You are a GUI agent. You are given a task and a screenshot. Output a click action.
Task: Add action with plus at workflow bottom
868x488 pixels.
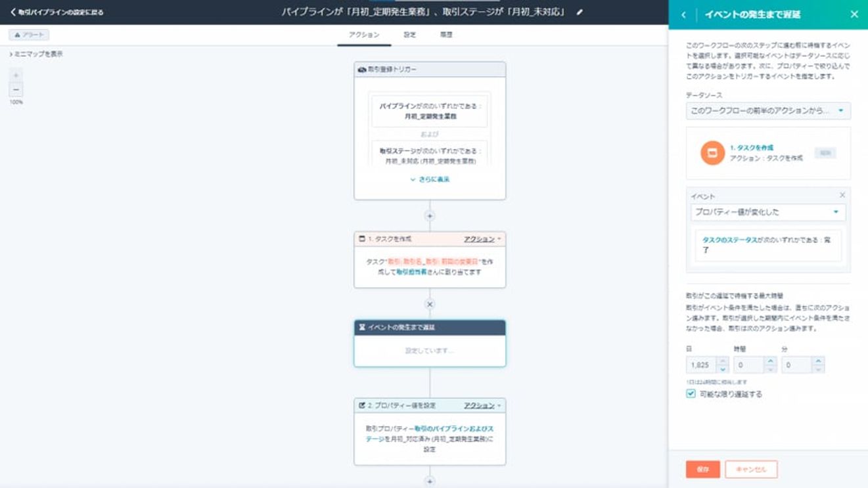pyautogui.click(x=430, y=481)
